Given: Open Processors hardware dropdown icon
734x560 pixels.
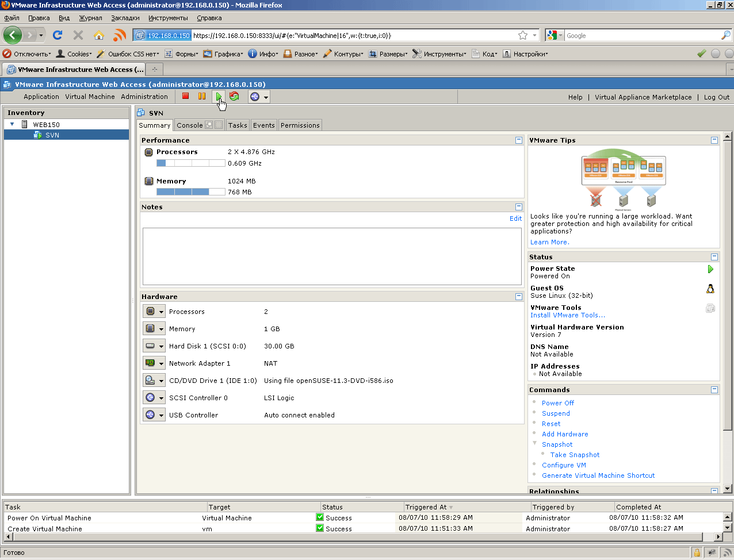Looking at the screenshot, I should 154,312.
